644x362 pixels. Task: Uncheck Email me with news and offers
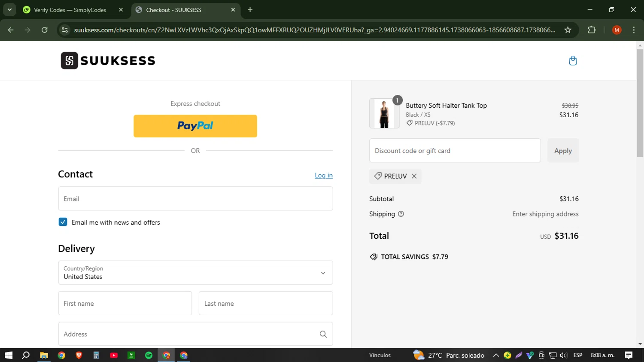[63, 222]
